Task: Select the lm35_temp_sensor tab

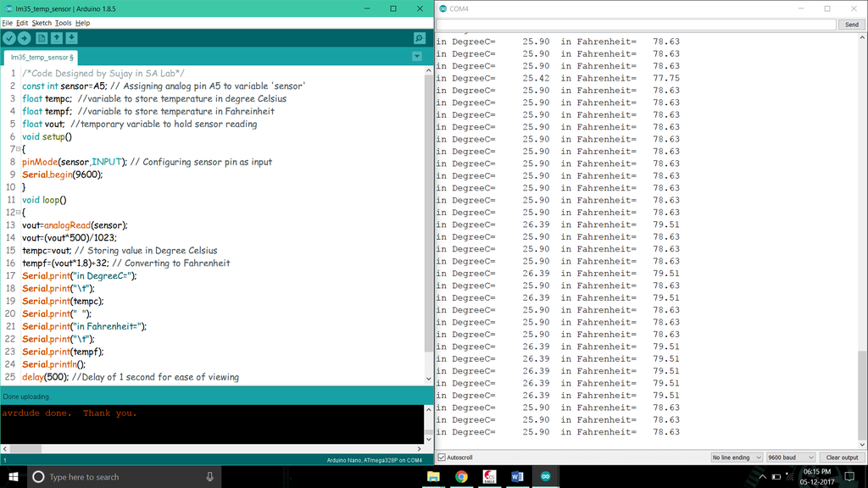Action: click(x=41, y=57)
